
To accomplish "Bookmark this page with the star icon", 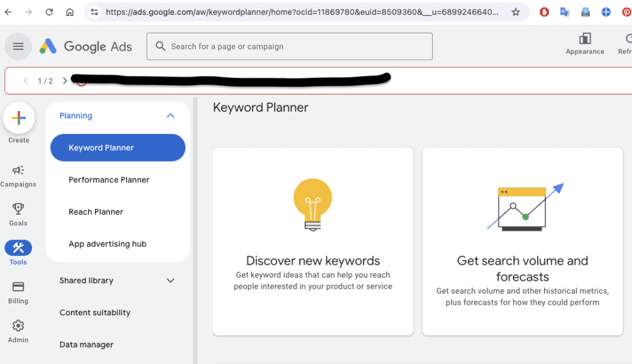I will point(515,12).
